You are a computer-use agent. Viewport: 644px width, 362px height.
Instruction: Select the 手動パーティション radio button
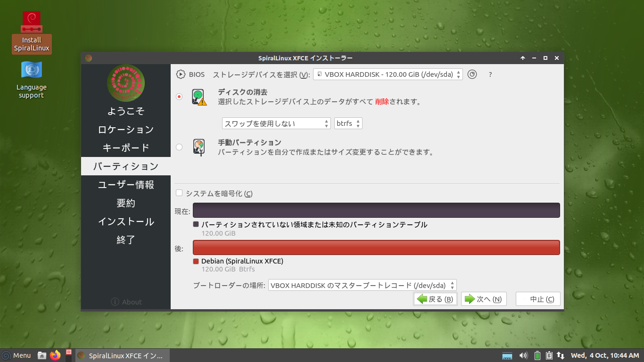tap(179, 147)
